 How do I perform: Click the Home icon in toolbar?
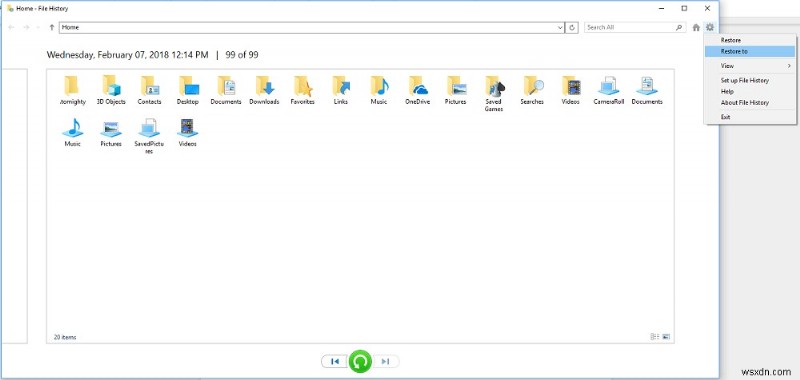(x=696, y=28)
